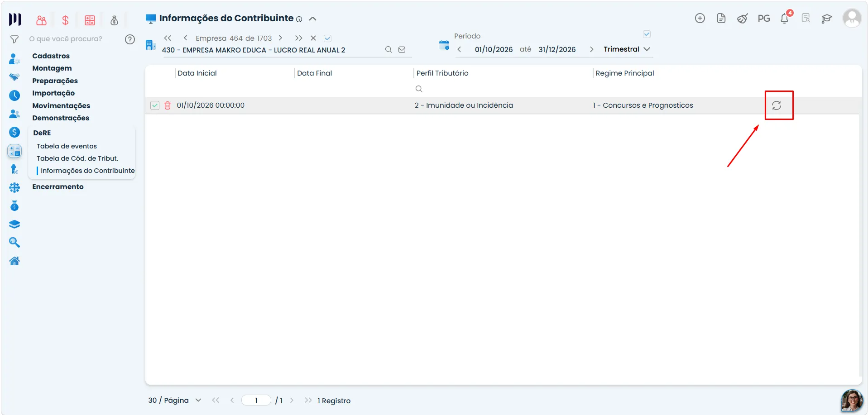Click the 'O que você procura?' search field
This screenshot has height=415, width=868.
[x=66, y=39]
